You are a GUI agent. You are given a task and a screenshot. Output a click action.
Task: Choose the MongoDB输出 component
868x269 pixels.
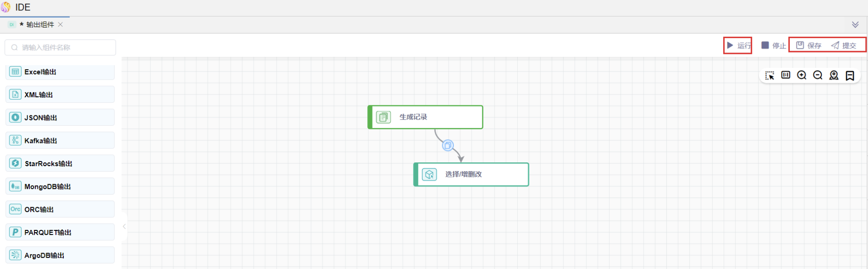pos(60,187)
